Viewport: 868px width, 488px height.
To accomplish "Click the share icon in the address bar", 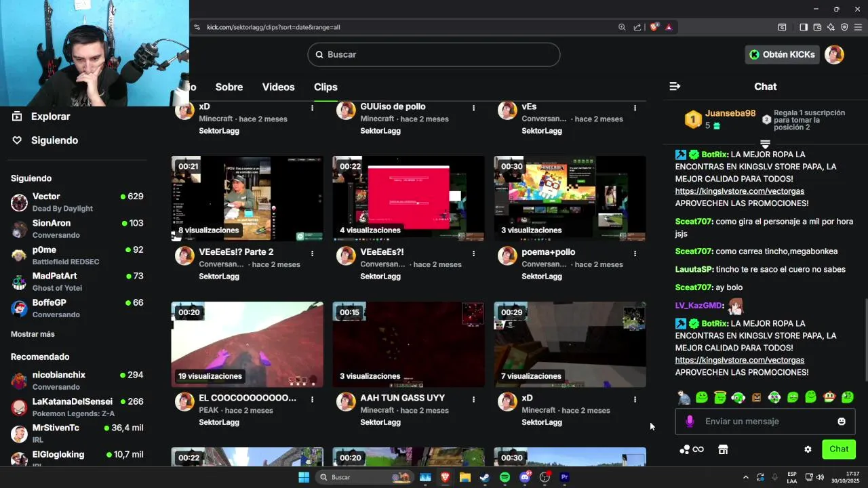I will (x=637, y=27).
